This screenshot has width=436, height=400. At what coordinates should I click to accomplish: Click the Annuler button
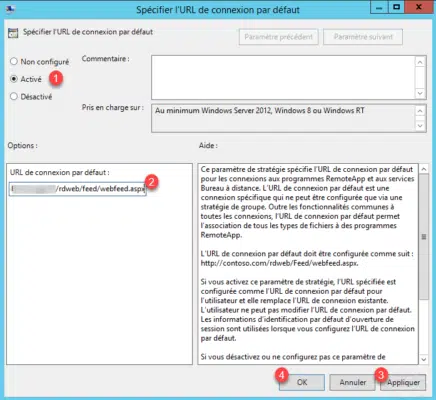(352, 382)
